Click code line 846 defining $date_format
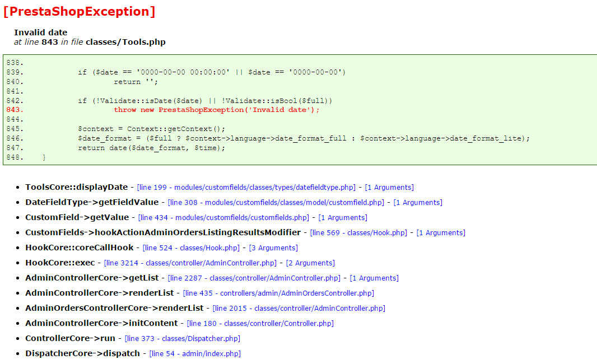597x364 pixels. [x=304, y=138]
